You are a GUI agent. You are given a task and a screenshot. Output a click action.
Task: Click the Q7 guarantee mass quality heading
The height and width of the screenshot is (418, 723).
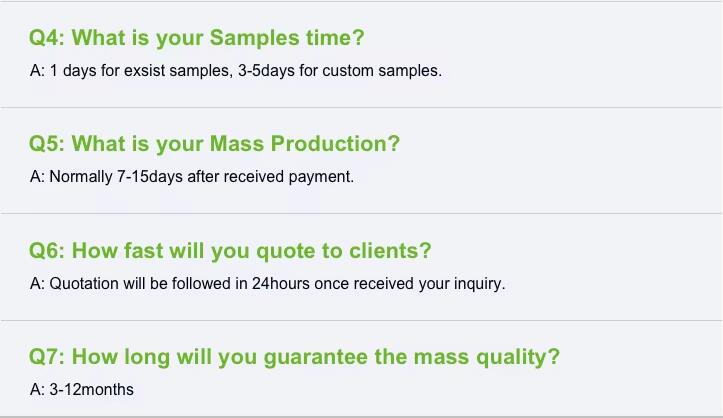coord(294,357)
